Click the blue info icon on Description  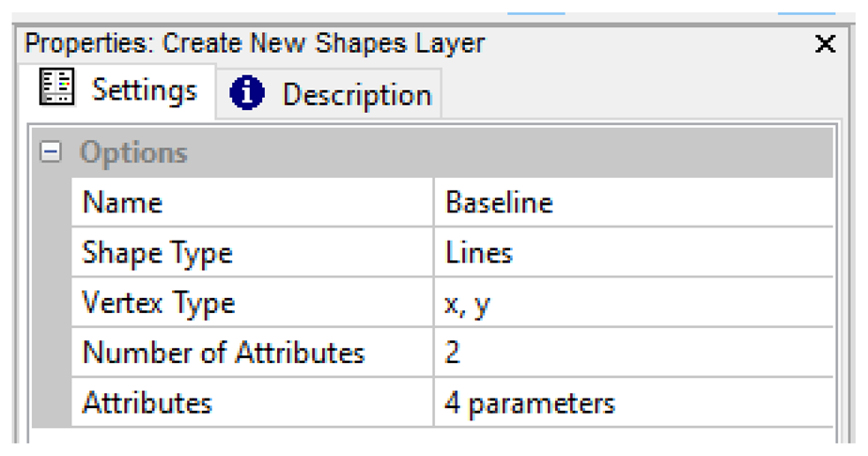(247, 94)
